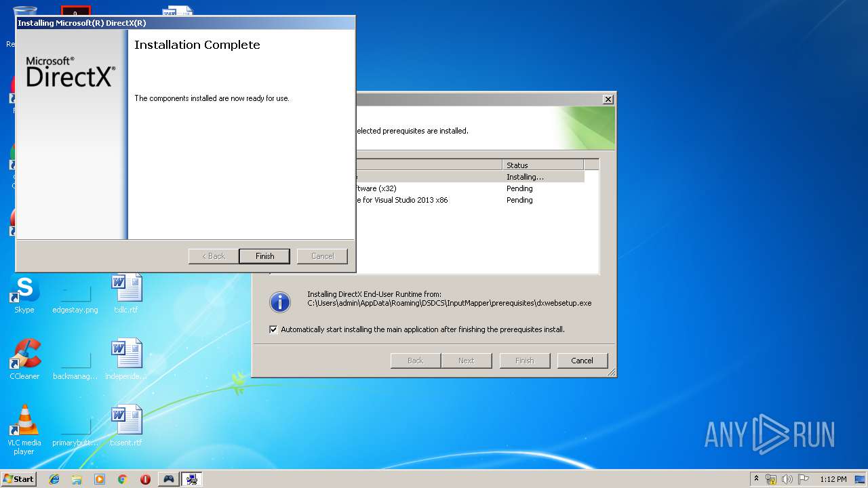Launch Opera browser from taskbar
868x488 pixels.
145,479
